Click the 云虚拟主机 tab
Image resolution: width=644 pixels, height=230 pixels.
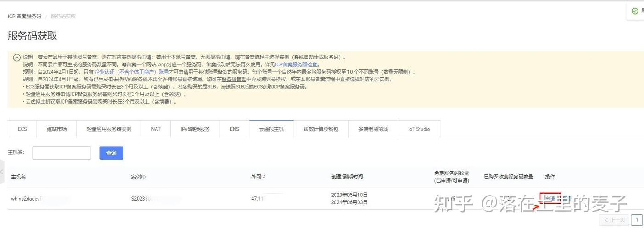click(271, 129)
